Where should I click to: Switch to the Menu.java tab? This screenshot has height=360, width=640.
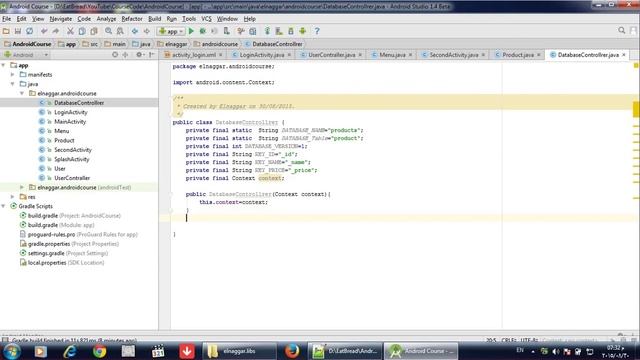coord(392,55)
